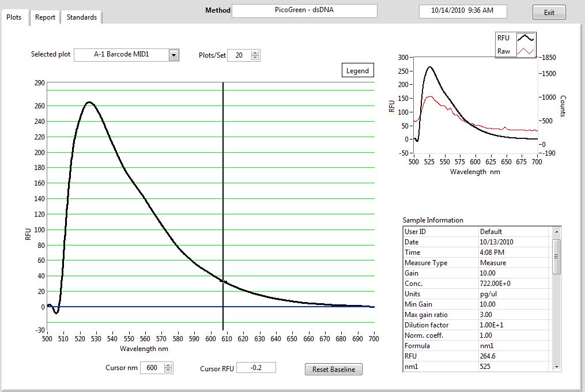Click the Time value 4:08 PM
The height and width of the screenshot is (392, 585).
[492, 252]
